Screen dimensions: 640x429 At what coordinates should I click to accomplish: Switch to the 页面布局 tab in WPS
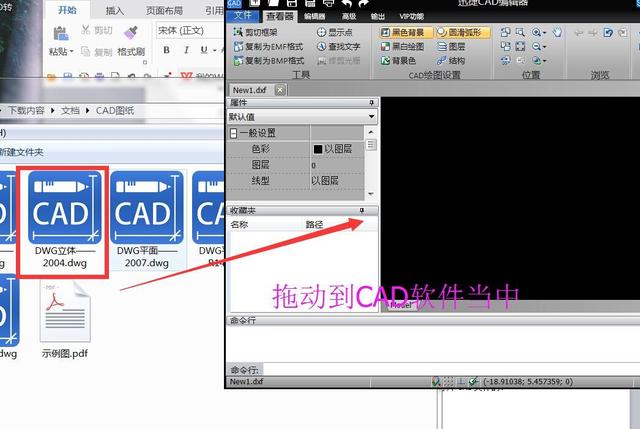coord(164,11)
